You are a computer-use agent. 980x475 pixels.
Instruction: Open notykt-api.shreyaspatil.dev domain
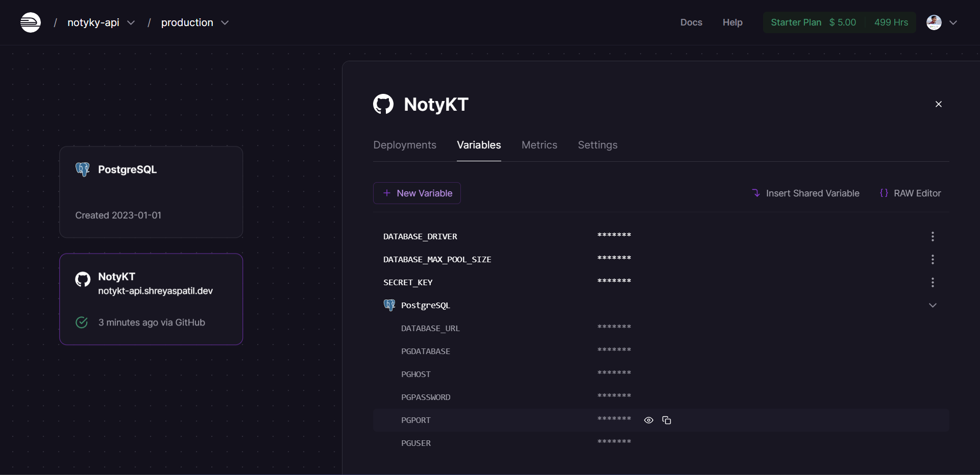155,291
